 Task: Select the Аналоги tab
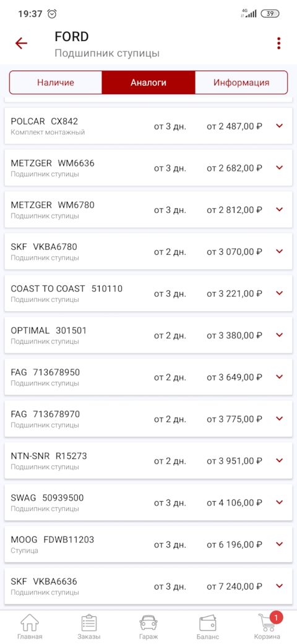coord(148,82)
